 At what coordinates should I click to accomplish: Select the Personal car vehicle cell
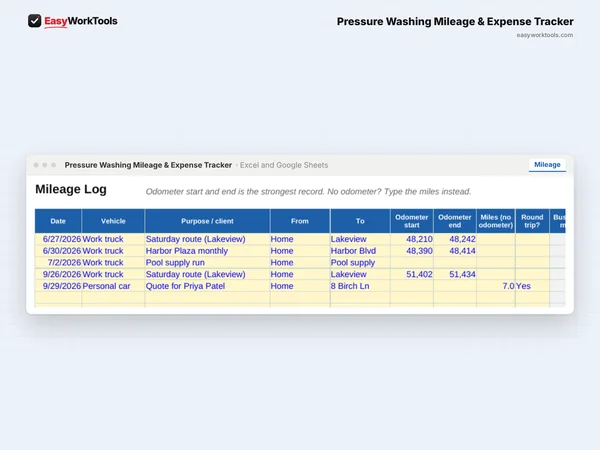tap(113, 286)
